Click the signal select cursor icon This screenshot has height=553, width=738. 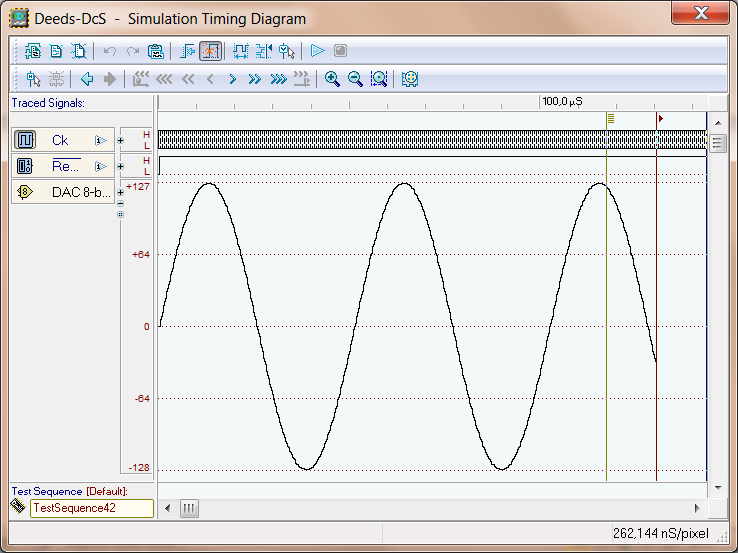pyautogui.click(x=287, y=51)
